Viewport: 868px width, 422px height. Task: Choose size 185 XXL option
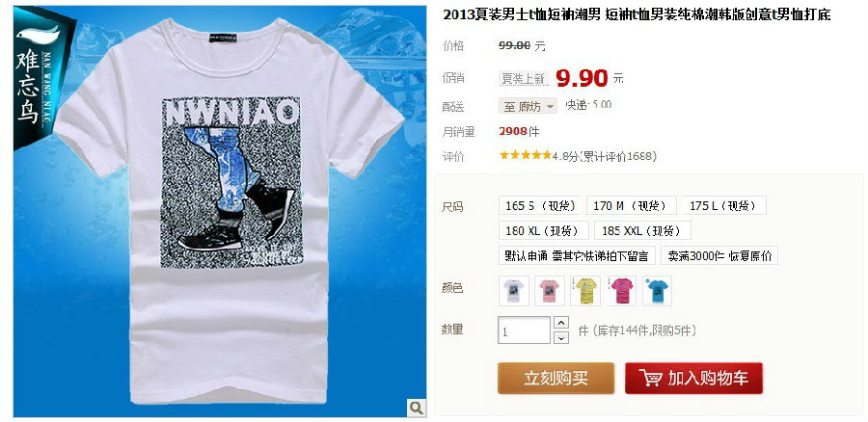pos(642,230)
